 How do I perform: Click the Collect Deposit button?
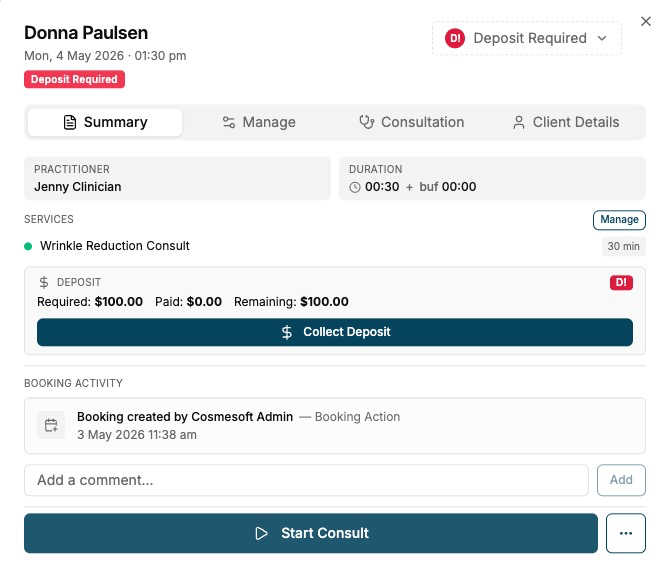pos(335,332)
